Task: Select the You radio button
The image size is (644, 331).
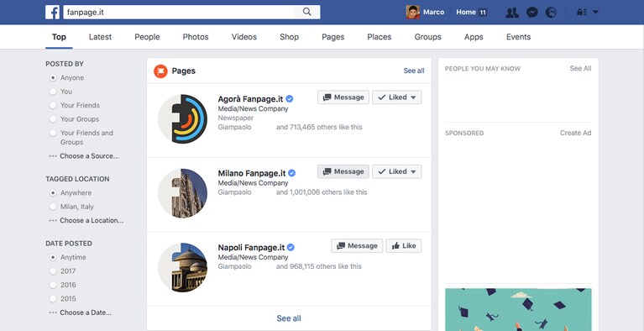Action: coord(53,92)
